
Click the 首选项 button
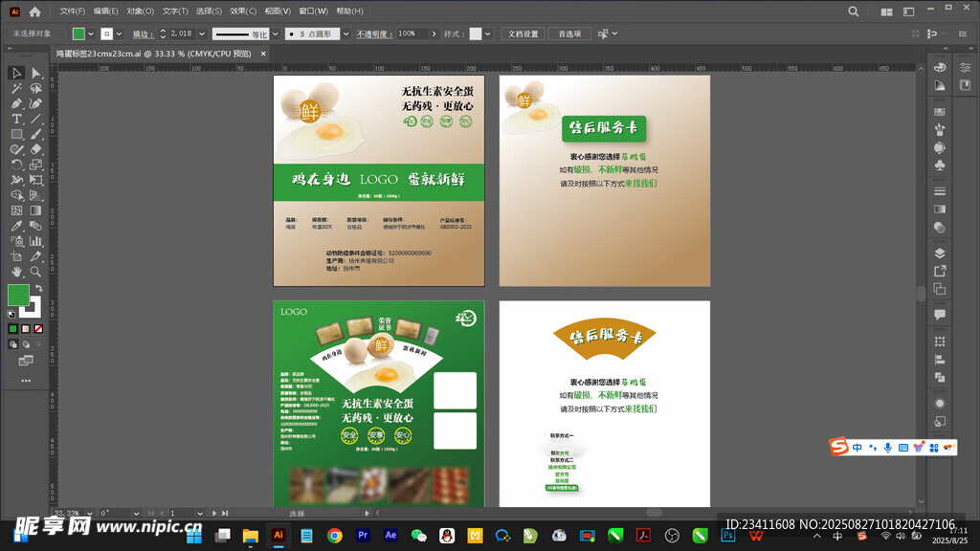click(x=570, y=33)
